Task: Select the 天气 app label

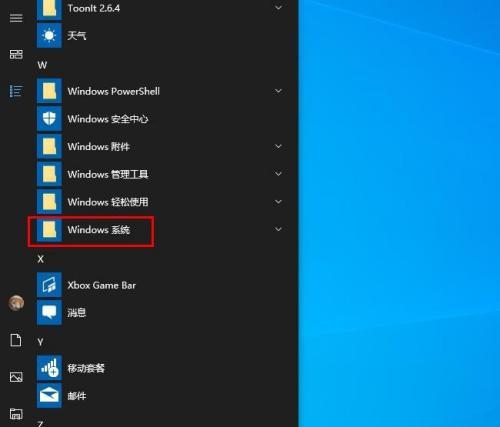Action: click(77, 35)
